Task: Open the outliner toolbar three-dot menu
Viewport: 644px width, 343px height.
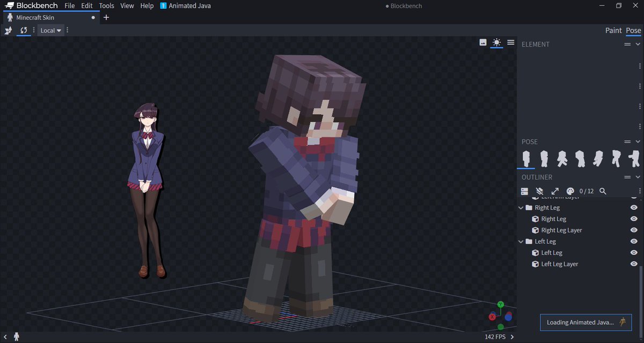Action: click(x=639, y=191)
